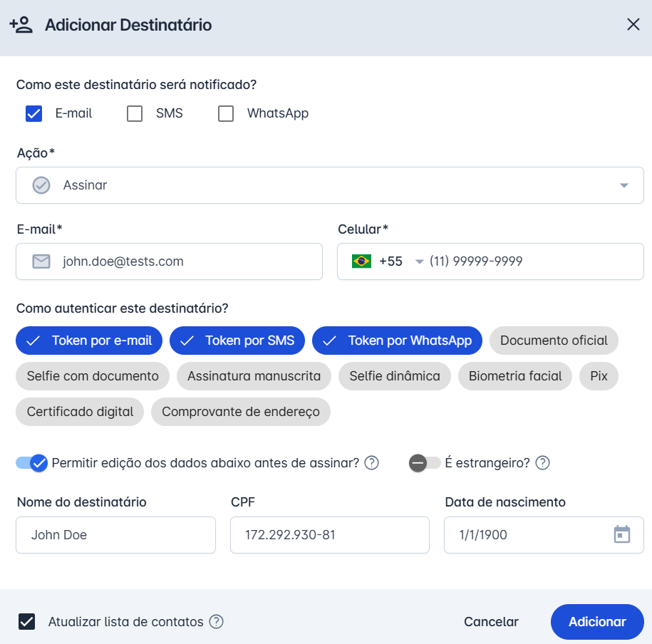Check the WhatsApp notification checkbox
Screen dimensions: 652x644
pyautogui.click(x=226, y=113)
